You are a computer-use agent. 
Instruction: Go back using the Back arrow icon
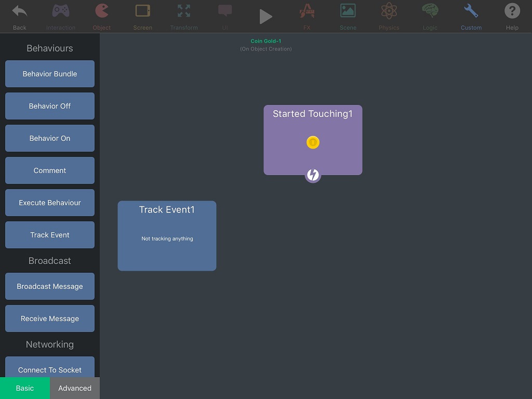tap(20, 16)
